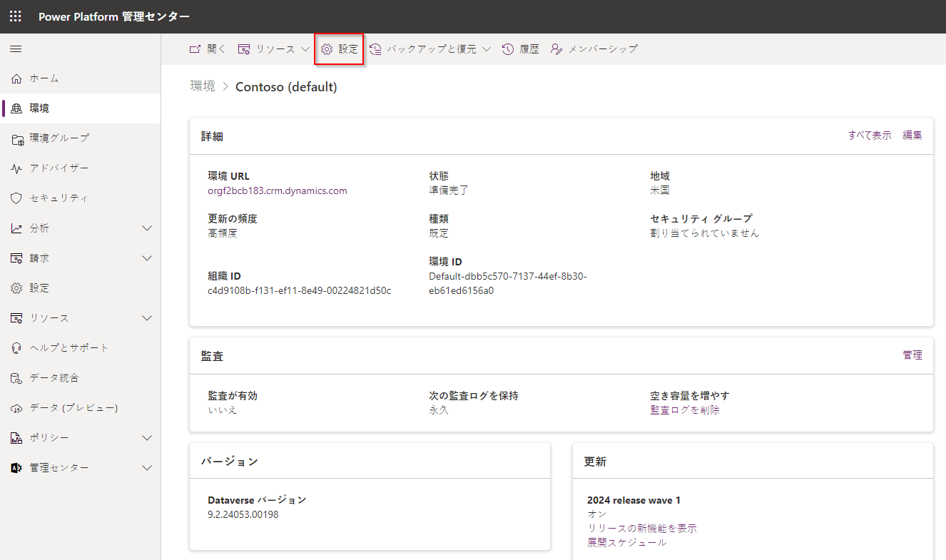Open the リソース dropdown in the command bar

coord(274,49)
